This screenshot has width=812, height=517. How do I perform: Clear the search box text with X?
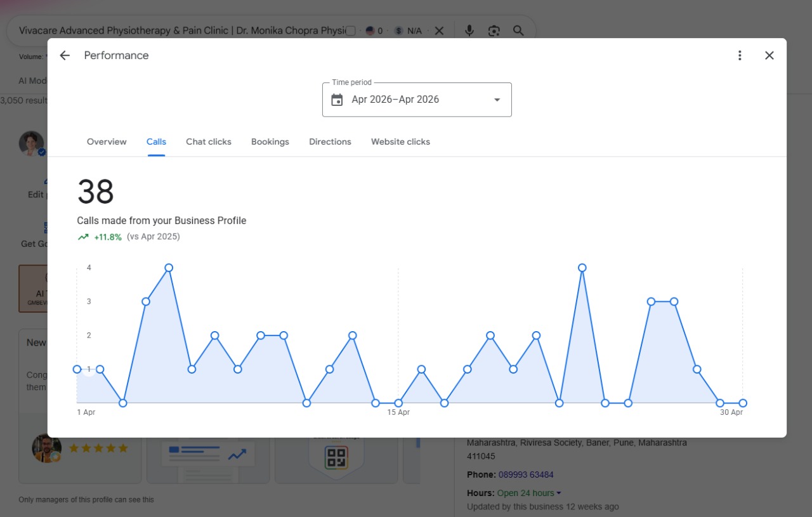[439, 30]
